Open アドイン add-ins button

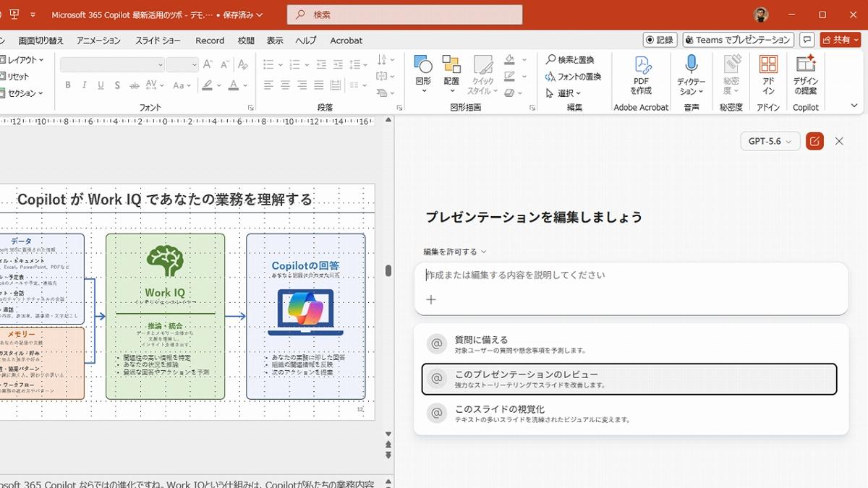coord(768,75)
